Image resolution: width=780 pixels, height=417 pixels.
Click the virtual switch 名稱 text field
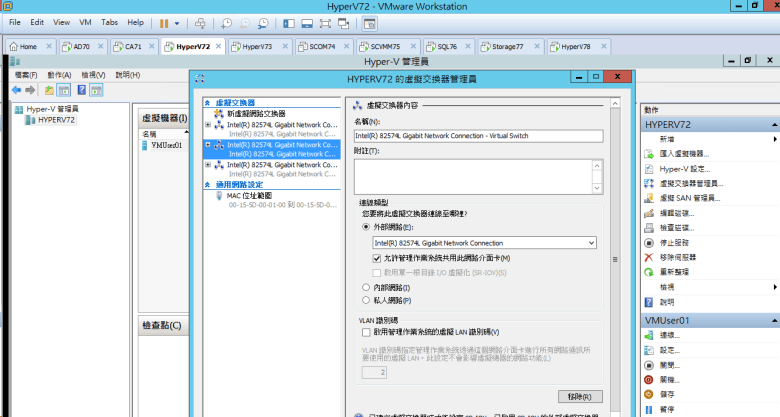[478, 135]
